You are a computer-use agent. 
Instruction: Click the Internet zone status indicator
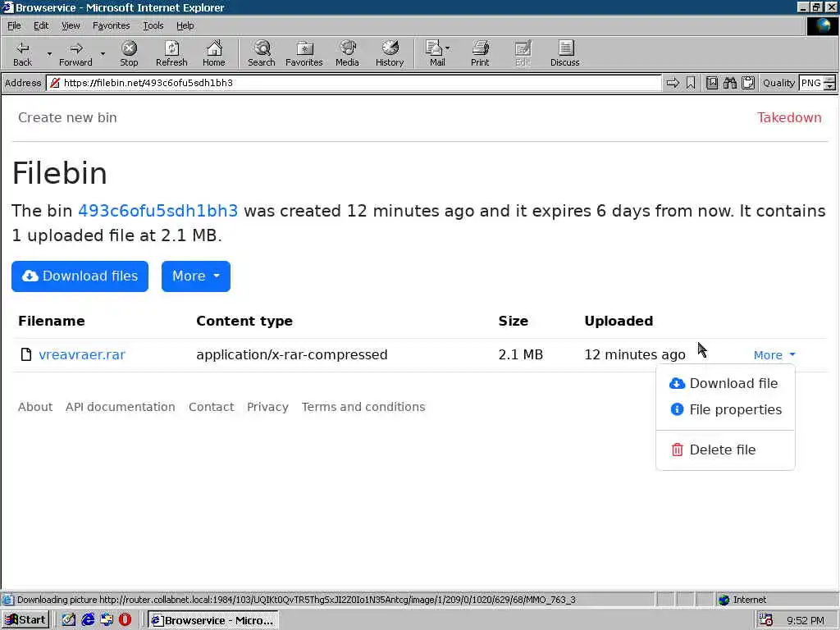pyautogui.click(x=742, y=600)
